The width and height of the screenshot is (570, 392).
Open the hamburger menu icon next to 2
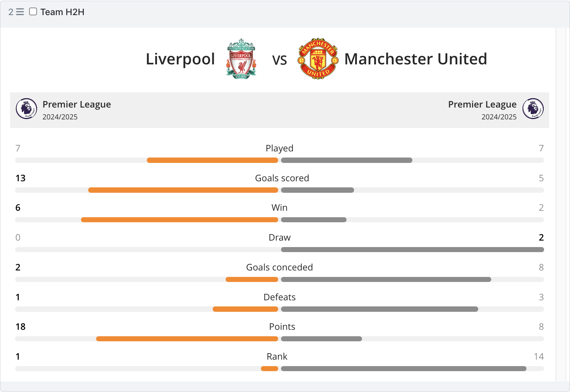pos(20,12)
